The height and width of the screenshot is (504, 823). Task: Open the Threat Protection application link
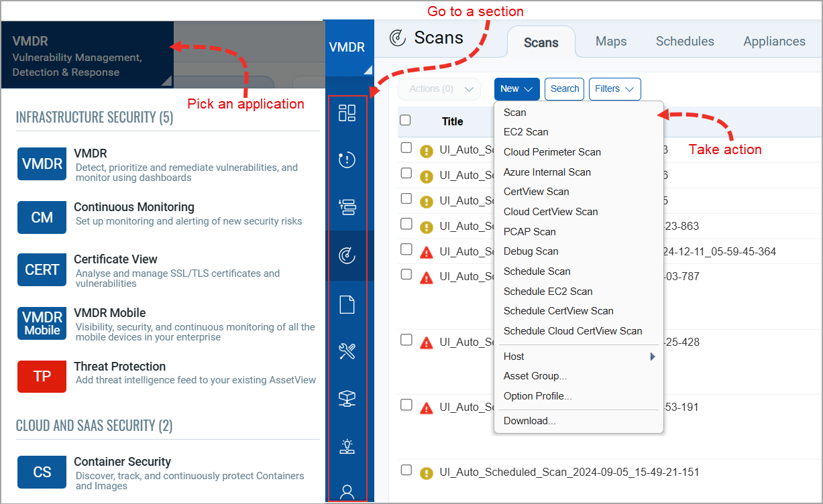coord(119,367)
